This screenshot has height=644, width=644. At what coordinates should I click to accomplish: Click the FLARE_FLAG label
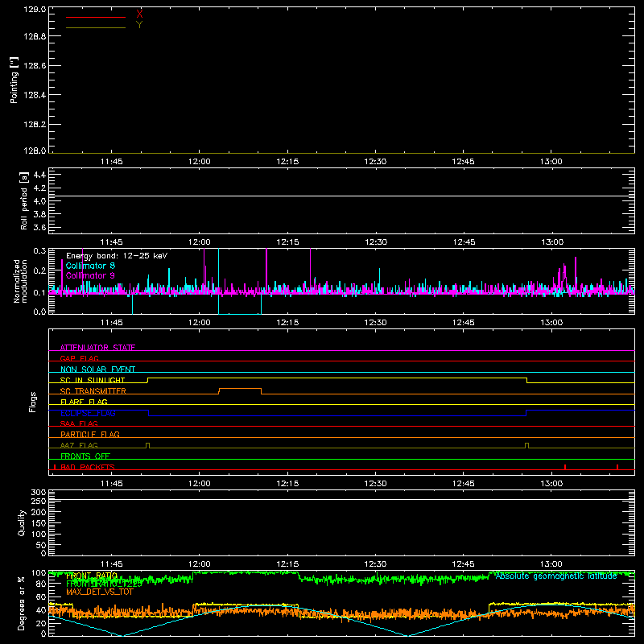tap(84, 402)
